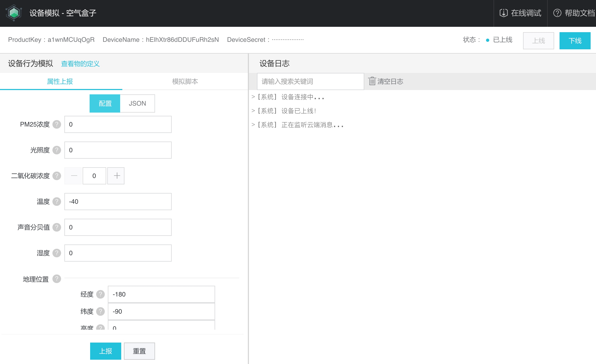This screenshot has width=596, height=364.
Task: Clear the log with 清空日志
Action: pyautogui.click(x=386, y=81)
